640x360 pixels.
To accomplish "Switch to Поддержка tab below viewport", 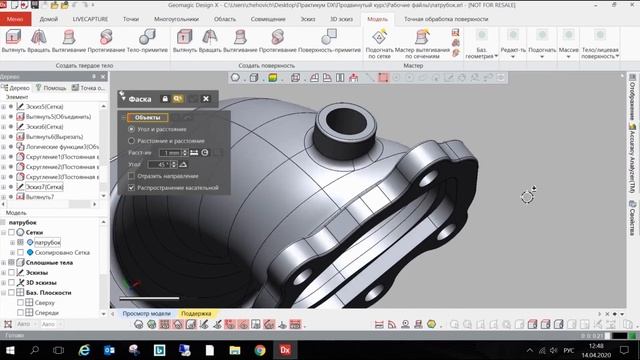I will point(196,313).
